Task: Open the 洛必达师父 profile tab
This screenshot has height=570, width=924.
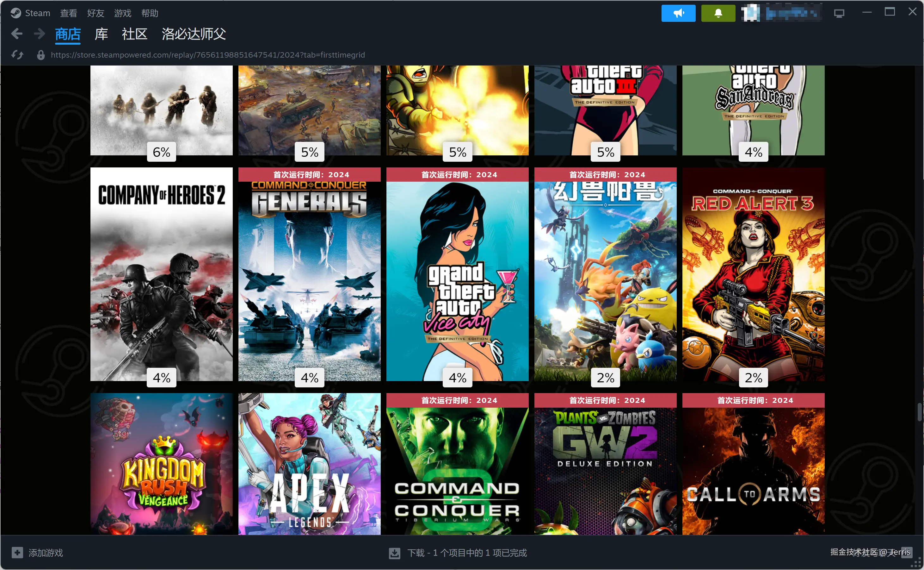Action: coord(194,34)
